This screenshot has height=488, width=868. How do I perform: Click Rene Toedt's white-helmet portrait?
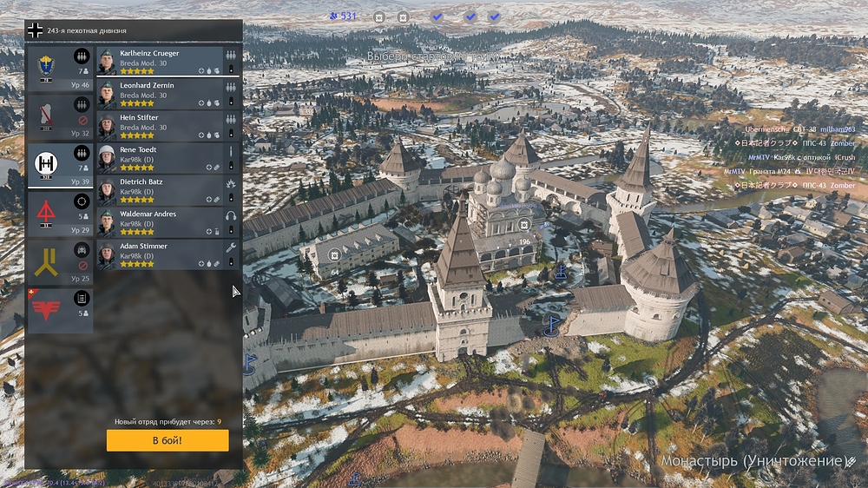pyautogui.click(x=107, y=158)
